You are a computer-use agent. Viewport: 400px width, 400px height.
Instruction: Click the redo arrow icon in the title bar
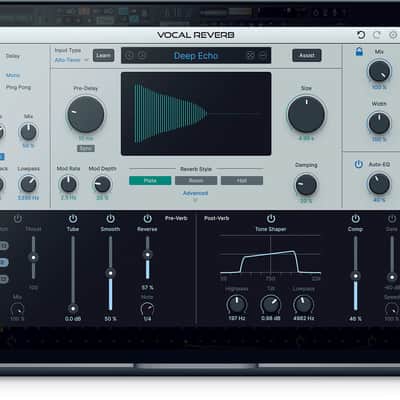377,35
